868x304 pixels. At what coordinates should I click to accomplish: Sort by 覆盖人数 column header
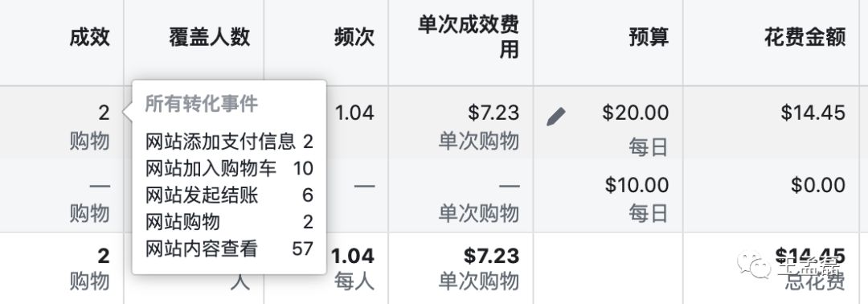210,38
